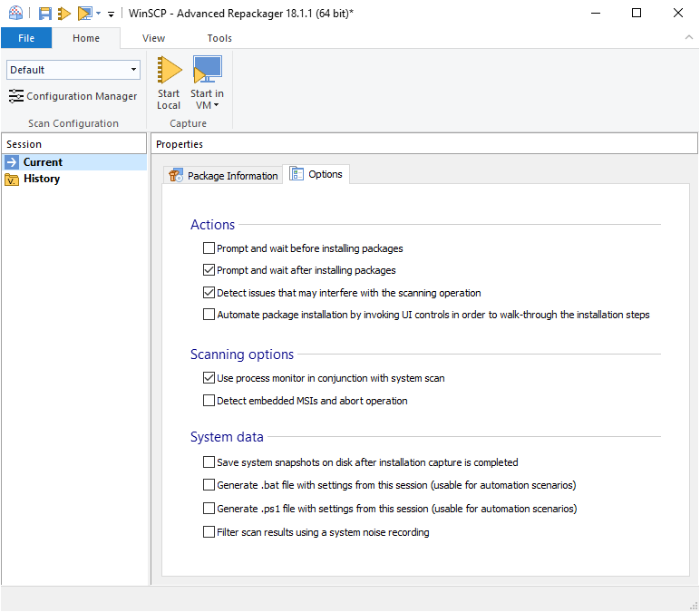Click the History folder icon

point(12,179)
